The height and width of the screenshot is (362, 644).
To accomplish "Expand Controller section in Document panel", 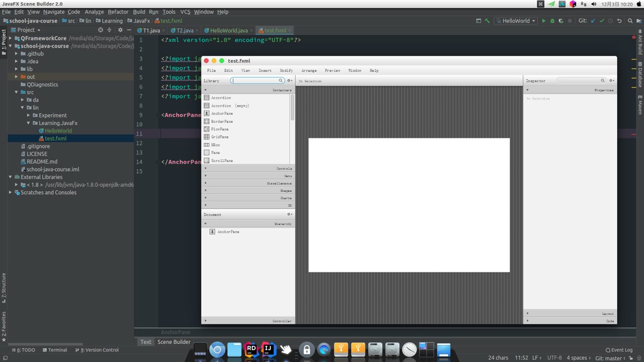I will (248, 321).
